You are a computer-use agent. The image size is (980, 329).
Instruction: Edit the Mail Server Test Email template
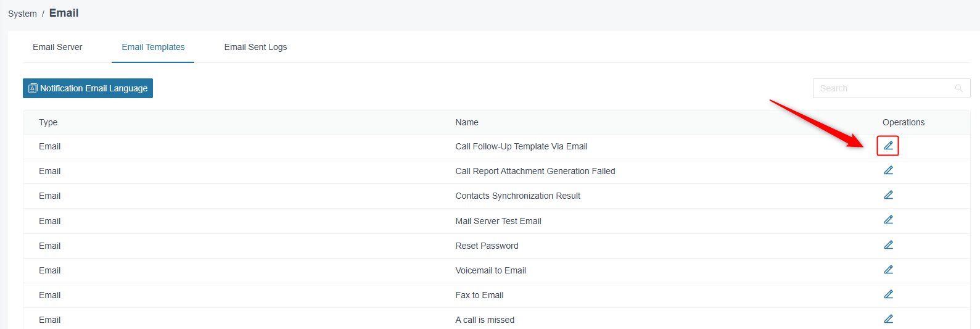tap(888, 220)
